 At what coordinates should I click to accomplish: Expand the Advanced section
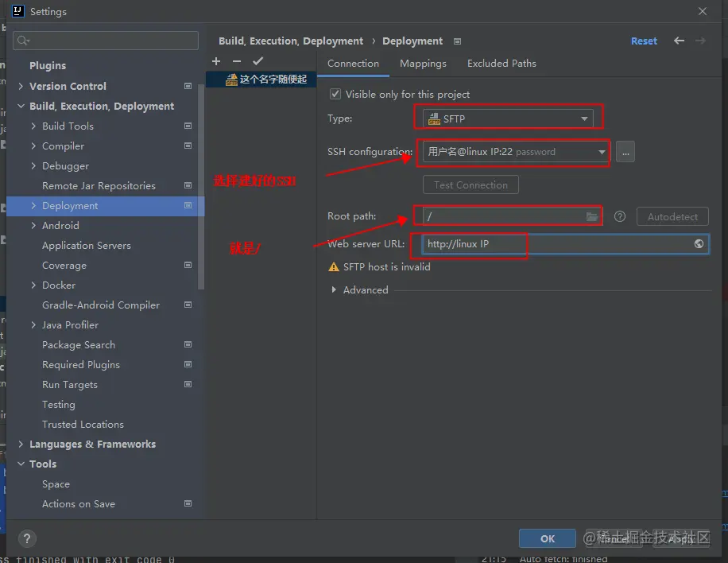pos(333,289)
